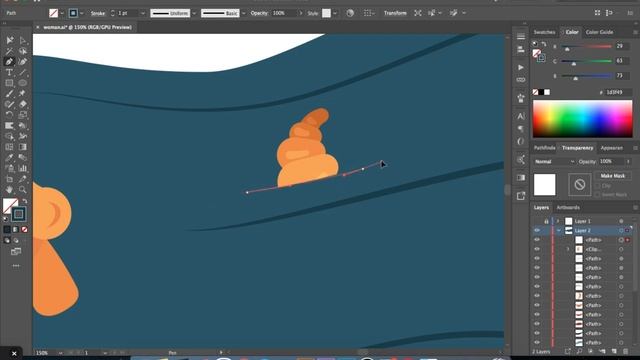This screenshot has width=640, height=360.
Task: Select the Ellipse tool
Action: (23, 83)
